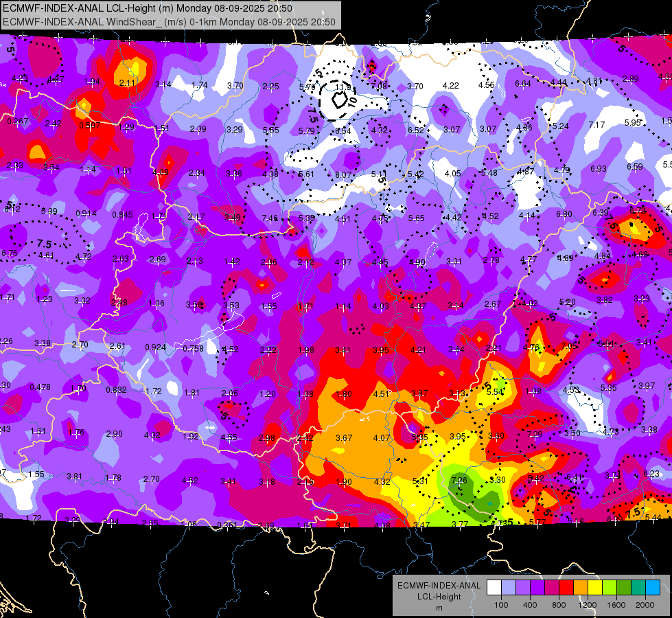Image resolution: width=672 pixels, height=618 pixels.
Task: Click the wind shear value 6.59
Action: [x=635, y=166]
